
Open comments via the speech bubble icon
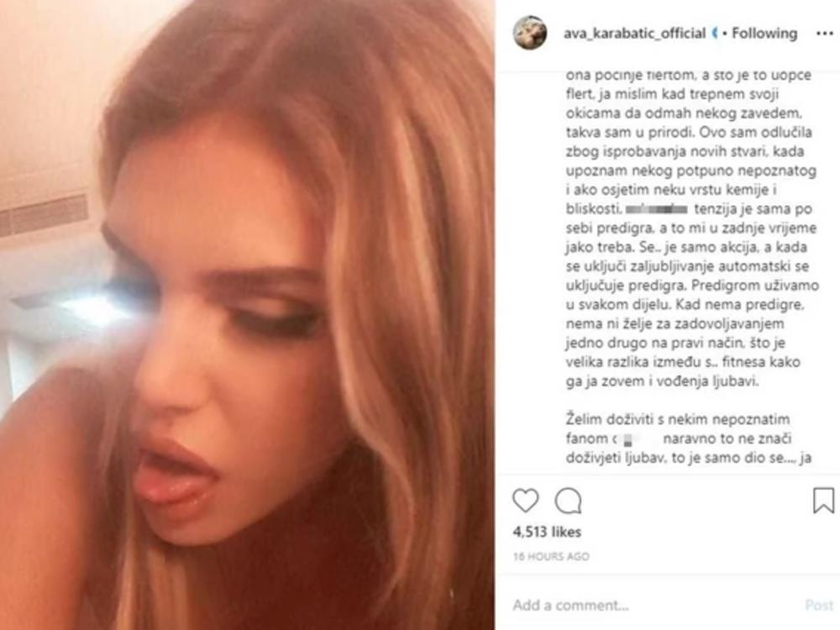[568, 501]
